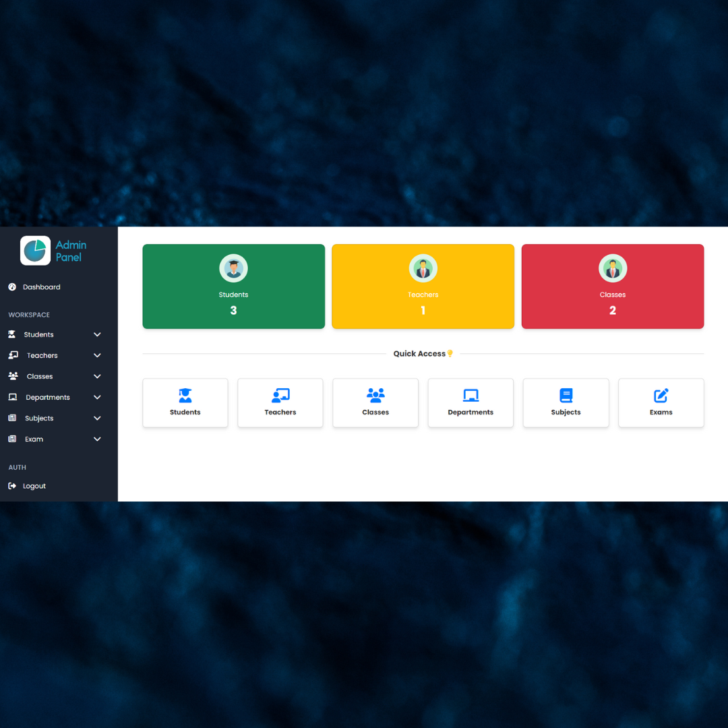Open Teachers quick access chalkboard icon
Screen dimensions: 728x728
point(280,396)
